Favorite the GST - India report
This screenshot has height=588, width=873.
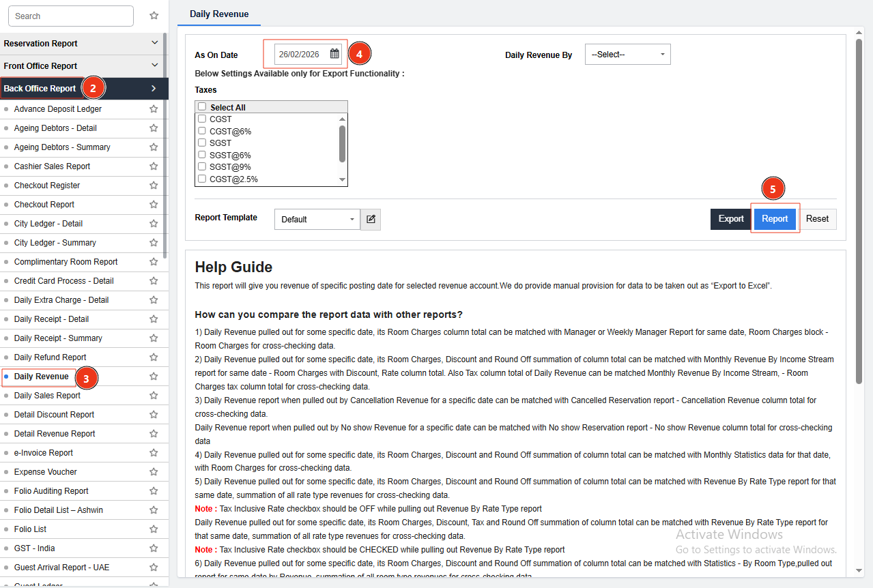(x=154, y=548)
